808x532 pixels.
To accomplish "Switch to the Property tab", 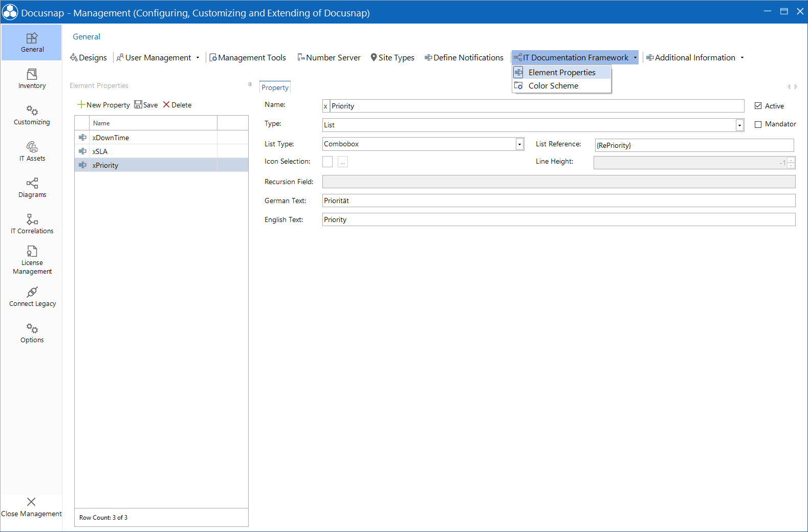I will tap(275, 87).
